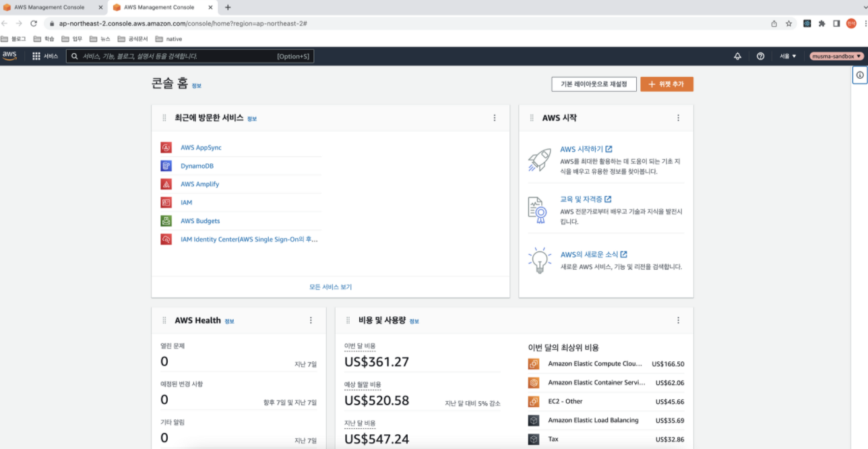
Task: Open a new browser tab with plus
Action: click(x=228, y=7)
